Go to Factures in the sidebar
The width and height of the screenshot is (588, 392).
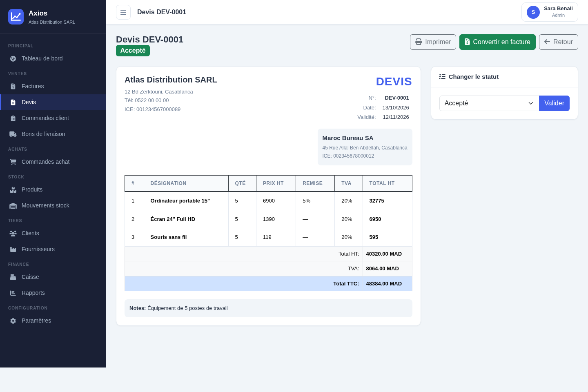click(x=53, y=86)
